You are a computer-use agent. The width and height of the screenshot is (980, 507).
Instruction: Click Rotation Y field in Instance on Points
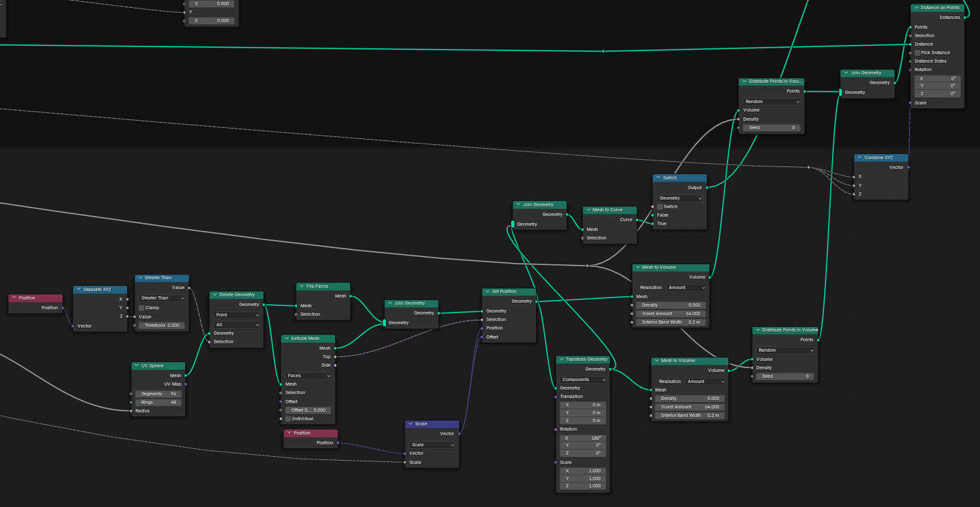(937, 86)
